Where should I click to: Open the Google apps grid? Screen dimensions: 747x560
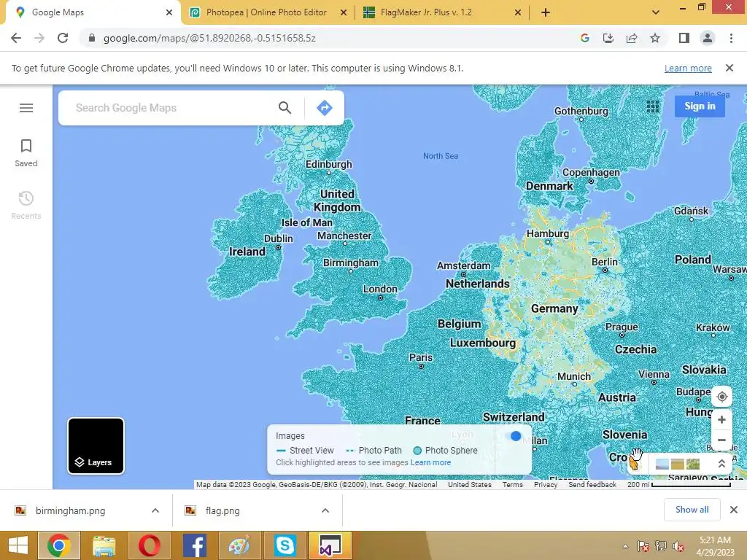(653, 106)
